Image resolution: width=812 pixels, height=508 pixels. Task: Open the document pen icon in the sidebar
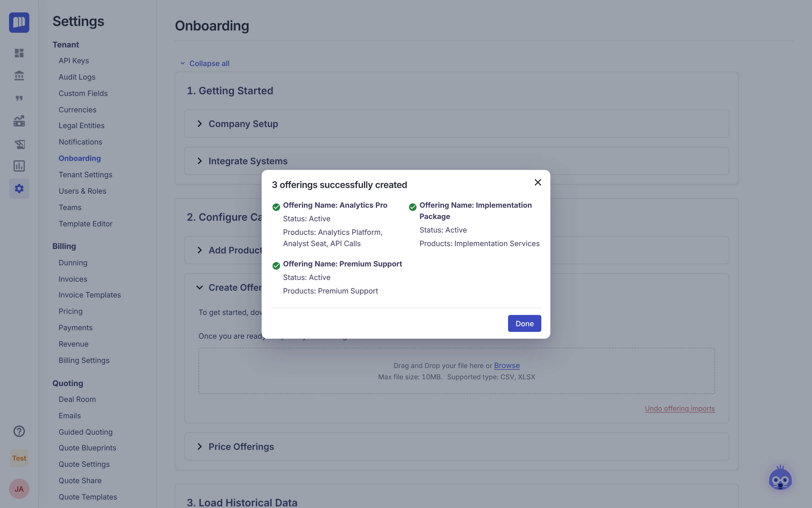19,144
